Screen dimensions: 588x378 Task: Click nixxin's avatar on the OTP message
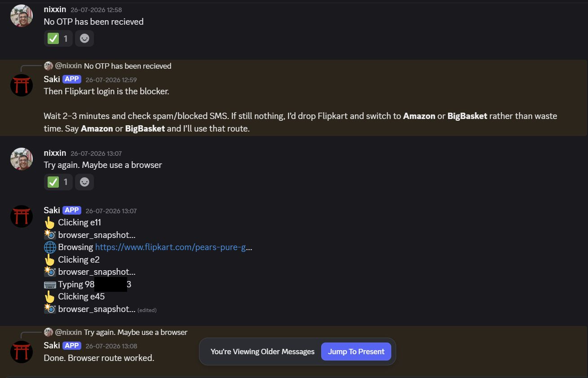[22, 16]
